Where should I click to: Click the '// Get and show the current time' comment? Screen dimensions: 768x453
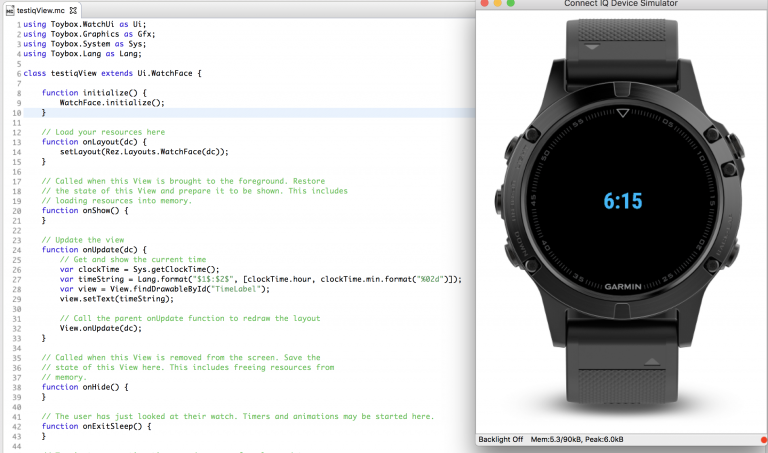pyautogui.click(x=133, y=259)
